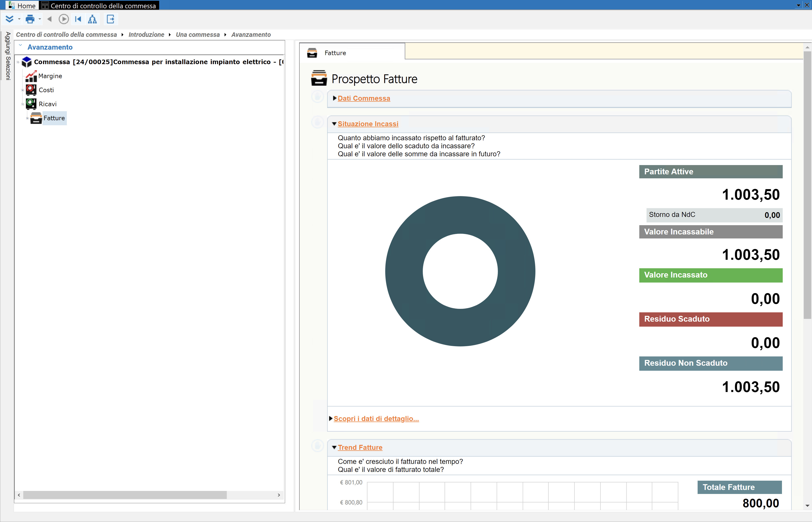Open the dropdown arrow beside the selections icon
Image resolution: width=812 pixels, height=522 pixels.
pos(19,19)
